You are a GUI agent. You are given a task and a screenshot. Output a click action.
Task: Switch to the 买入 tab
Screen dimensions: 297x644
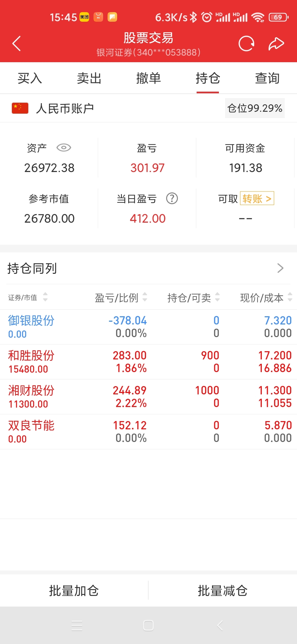click(x=30, y=78)
